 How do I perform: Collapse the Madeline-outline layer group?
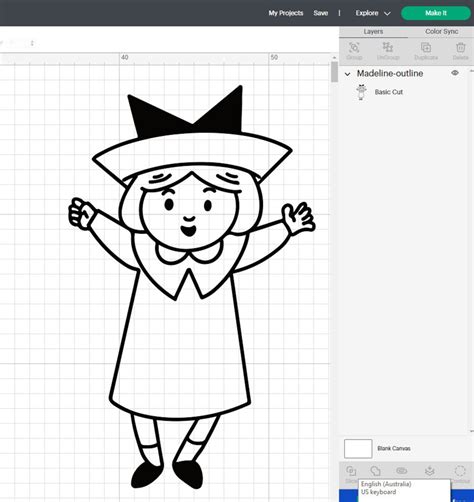click(347, 74)
